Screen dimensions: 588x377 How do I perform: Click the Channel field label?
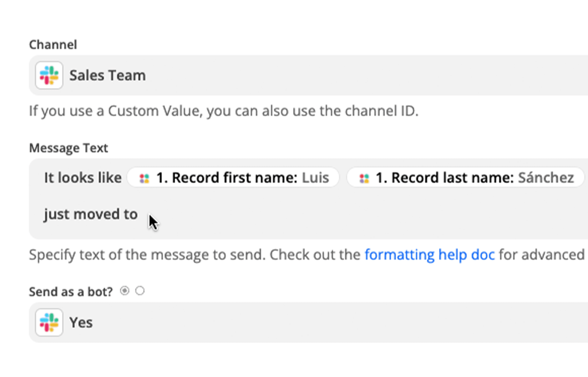coord(53,45)
